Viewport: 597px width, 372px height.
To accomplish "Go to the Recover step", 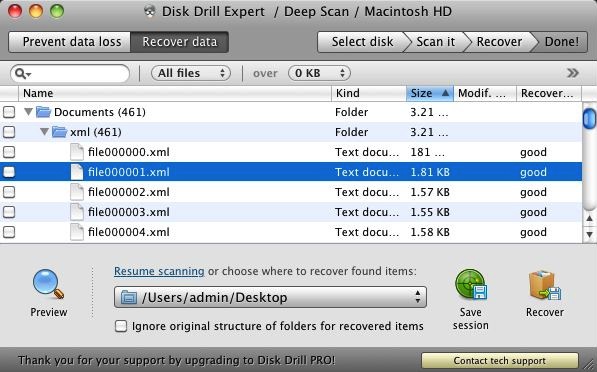I will [499, 42].
